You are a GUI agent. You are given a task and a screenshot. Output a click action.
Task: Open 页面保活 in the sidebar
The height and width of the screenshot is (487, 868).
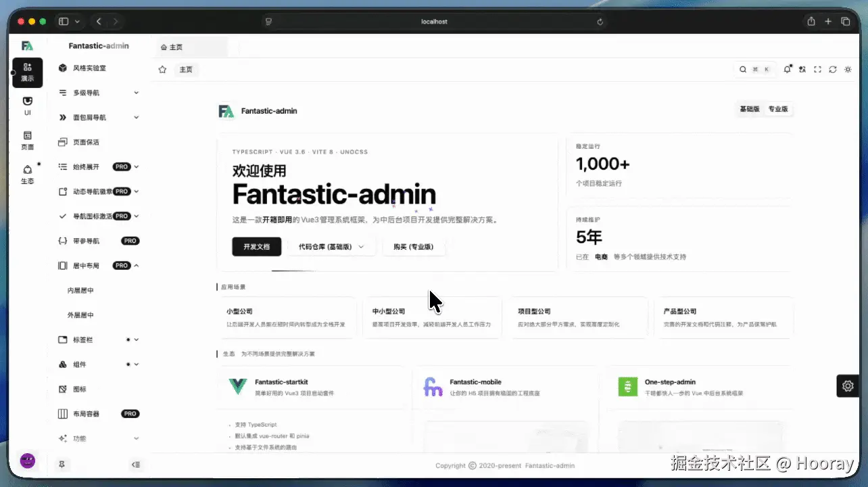(x=99, y=142)
